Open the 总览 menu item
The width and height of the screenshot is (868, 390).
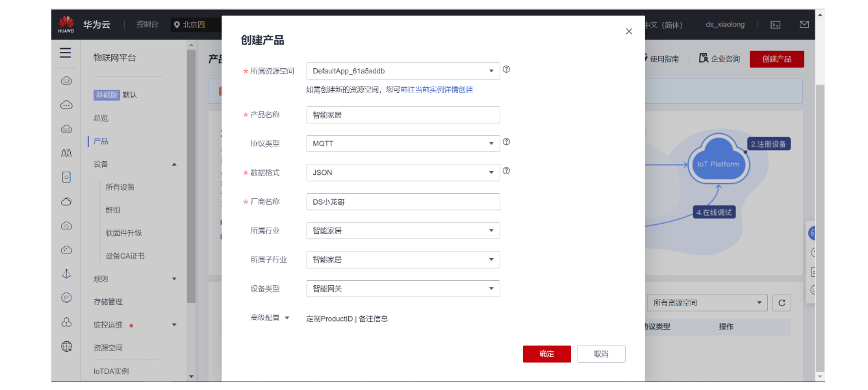pyautogui.click(x=101, y=118)
